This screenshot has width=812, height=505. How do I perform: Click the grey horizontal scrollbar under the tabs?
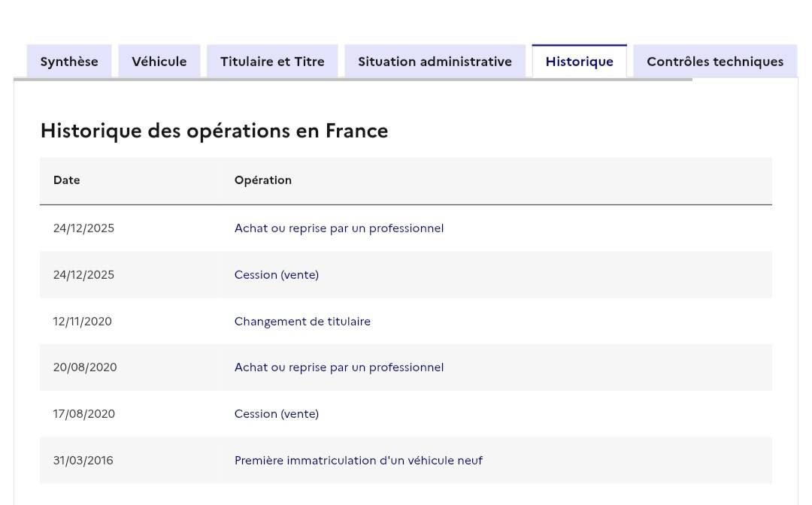pos(353,79)
